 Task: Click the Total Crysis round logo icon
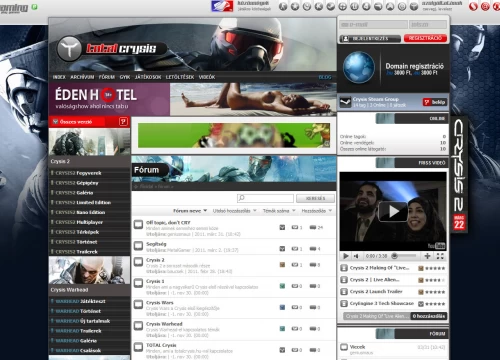point(69,49)
